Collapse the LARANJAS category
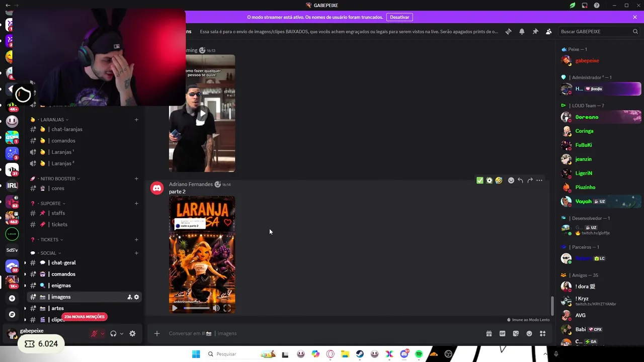 52,120
